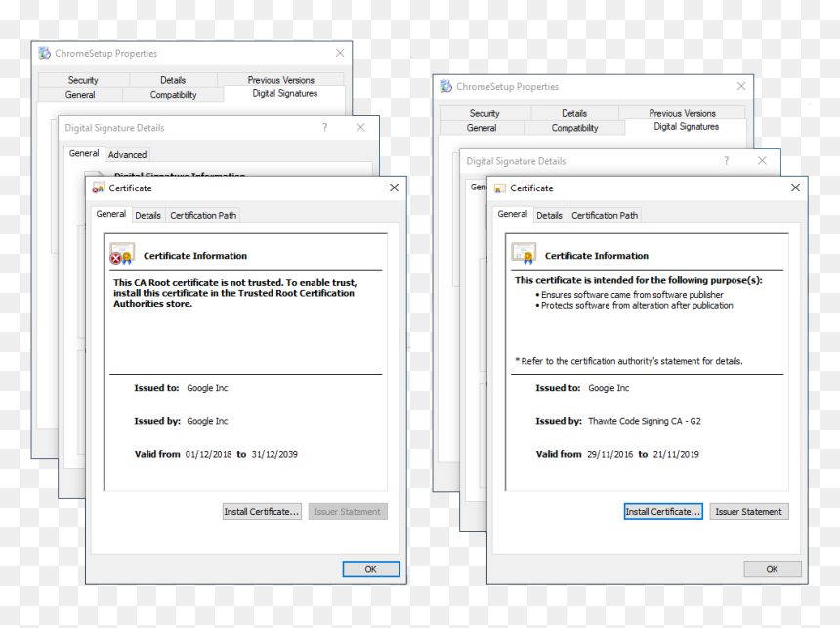This screenshot has width=840, height=628.
Task: Click the right Certificate window title icon
Action: [x=499, y=188]
